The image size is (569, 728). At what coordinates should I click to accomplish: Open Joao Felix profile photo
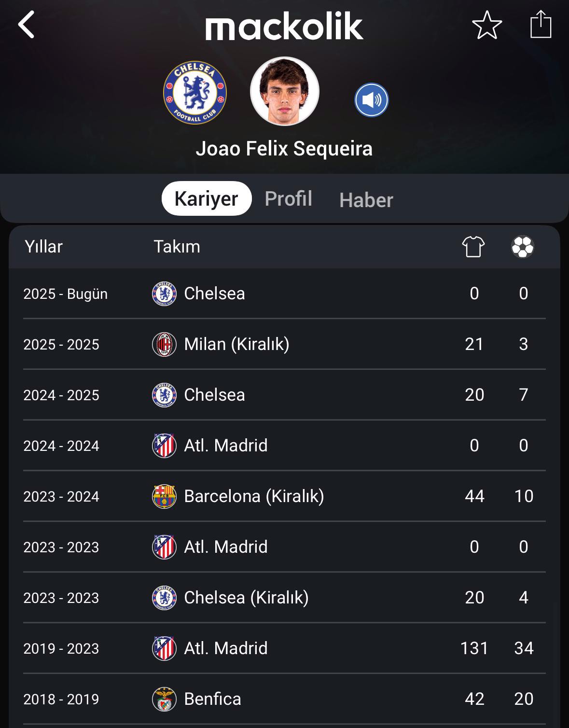[x=285, y=91]
